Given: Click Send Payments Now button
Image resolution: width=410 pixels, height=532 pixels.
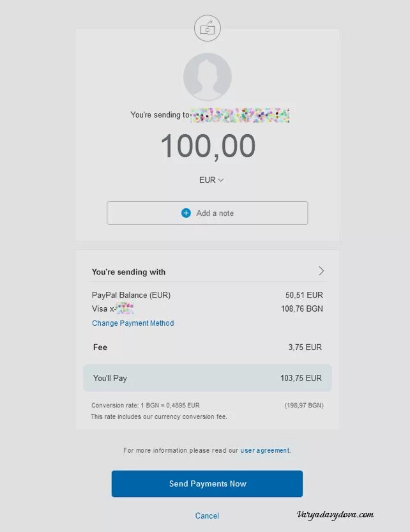Looking at the screenshot, I should pyautogui.click(x=207, y=484).
